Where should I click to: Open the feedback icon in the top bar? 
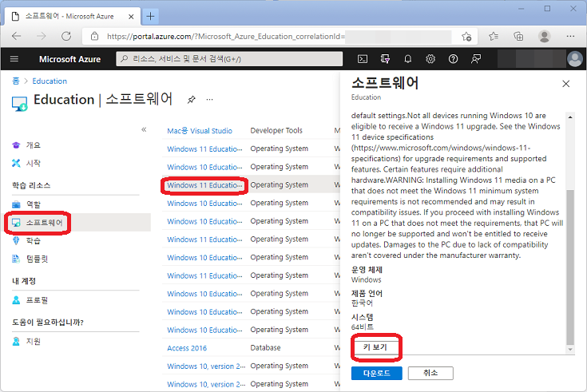point(476,59)
